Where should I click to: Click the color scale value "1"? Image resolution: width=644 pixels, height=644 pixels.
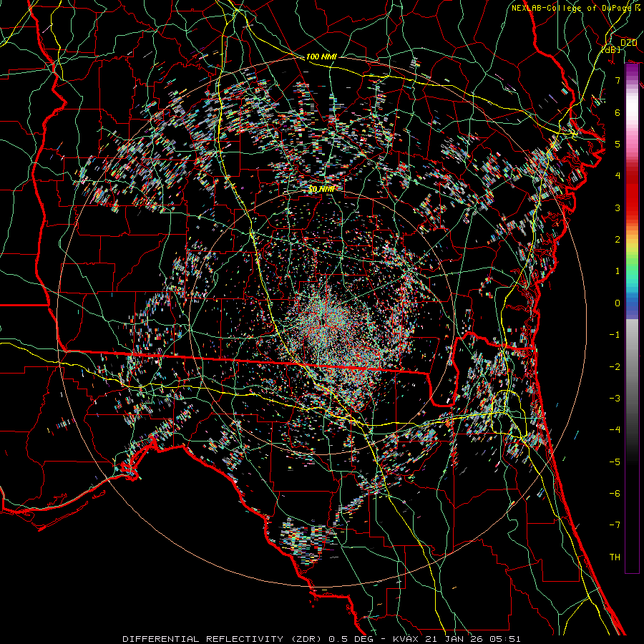pyautogui.click(x=618, y=271)
